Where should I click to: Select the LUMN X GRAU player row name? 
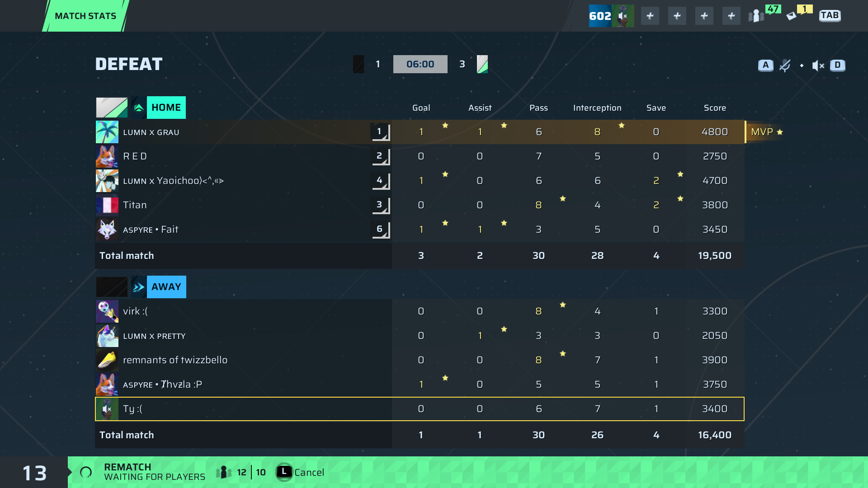pyautogui.click(x=151, y=132)
